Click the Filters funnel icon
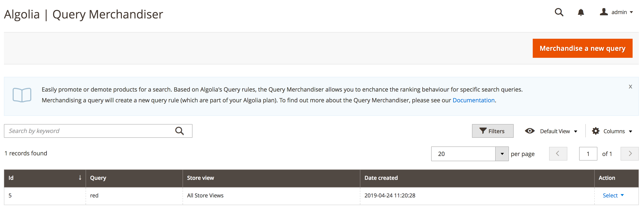Image resolution: width=644 pixels, height=220 pixels. (x=483, y=131)
